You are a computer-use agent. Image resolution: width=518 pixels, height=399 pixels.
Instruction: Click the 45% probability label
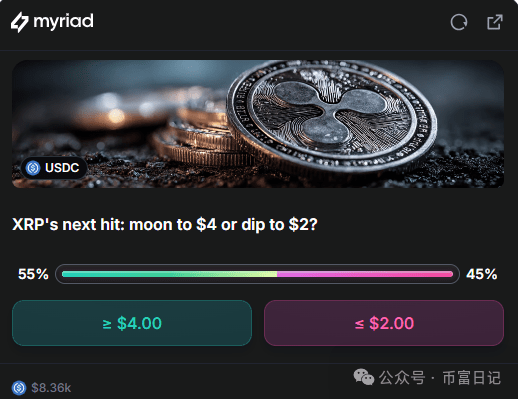482,274
